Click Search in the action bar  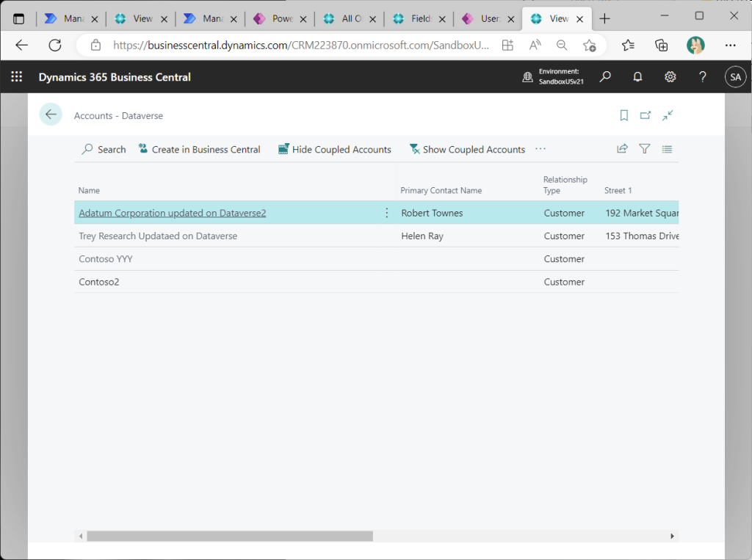pos(104,149)
